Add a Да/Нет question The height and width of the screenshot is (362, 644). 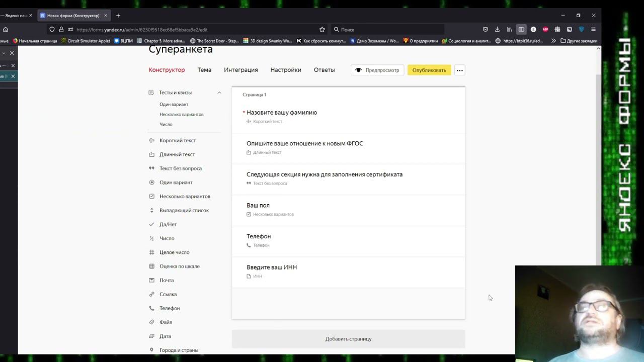point(168,224)
